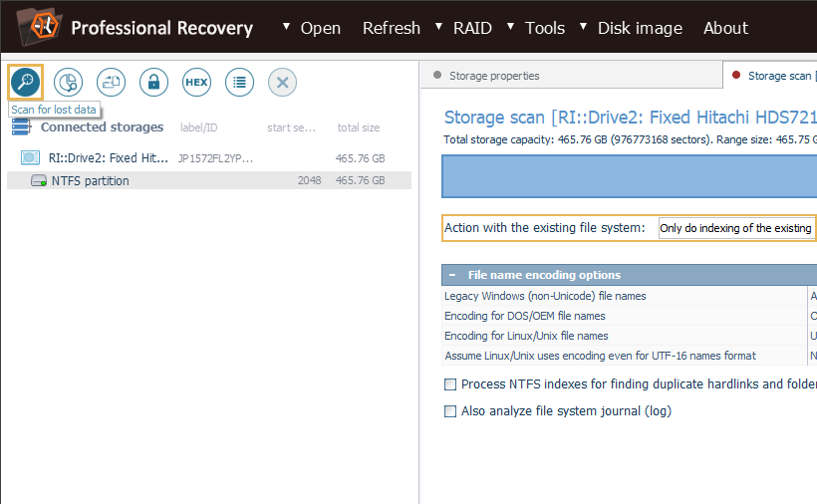The image size is (817, 504).
Task: Click the 2048 start sector value
Action: coord(309,180)
